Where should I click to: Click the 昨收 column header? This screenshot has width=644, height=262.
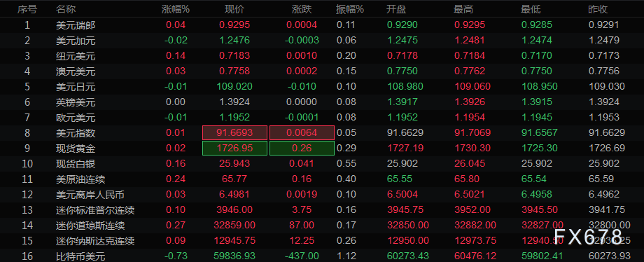tap(598, 9)
